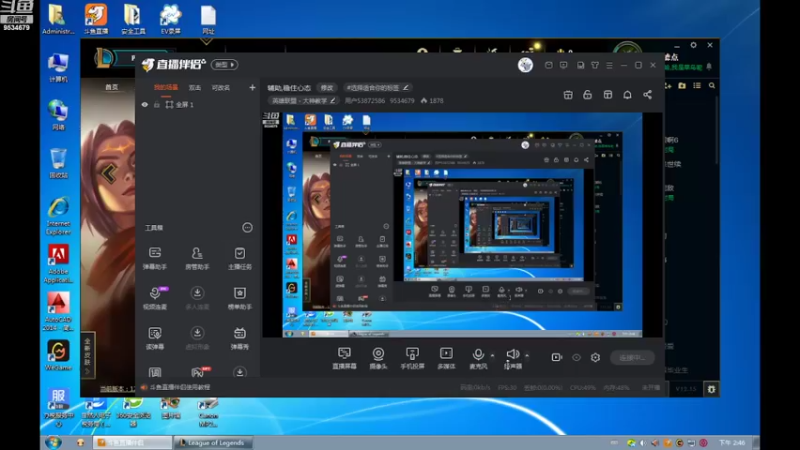Click the unlock padlock icon above preview
Image resolution: width=800 pixels, height=450 pixels.
point(588,95)
